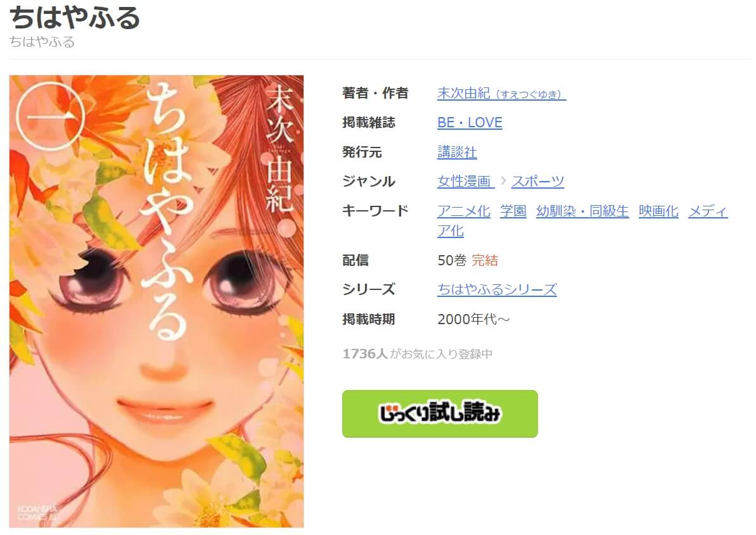Select the スポーツ genre link
The height and width of the screenshot is (535, 756).
pos(537,182)
